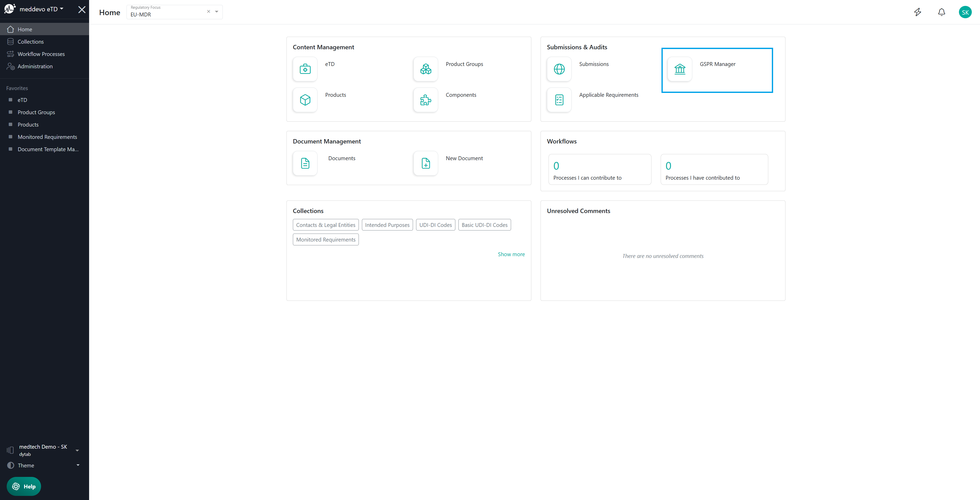Open Collections in the sidebar
The width and height of the screenshot is (980, 500).
44,42
